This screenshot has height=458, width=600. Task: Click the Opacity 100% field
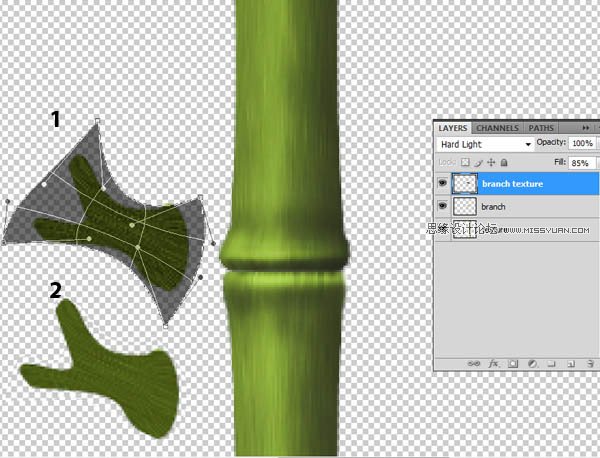coord(582,143)
